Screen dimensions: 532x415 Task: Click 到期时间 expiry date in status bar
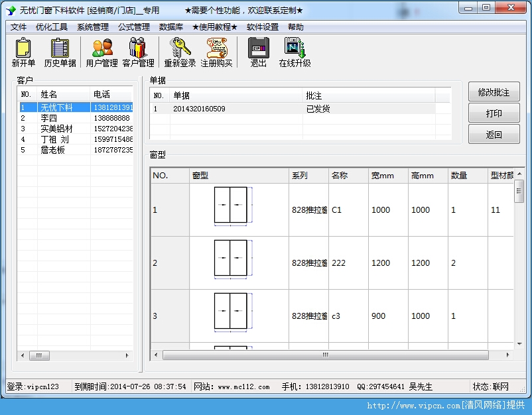(130, 387)
